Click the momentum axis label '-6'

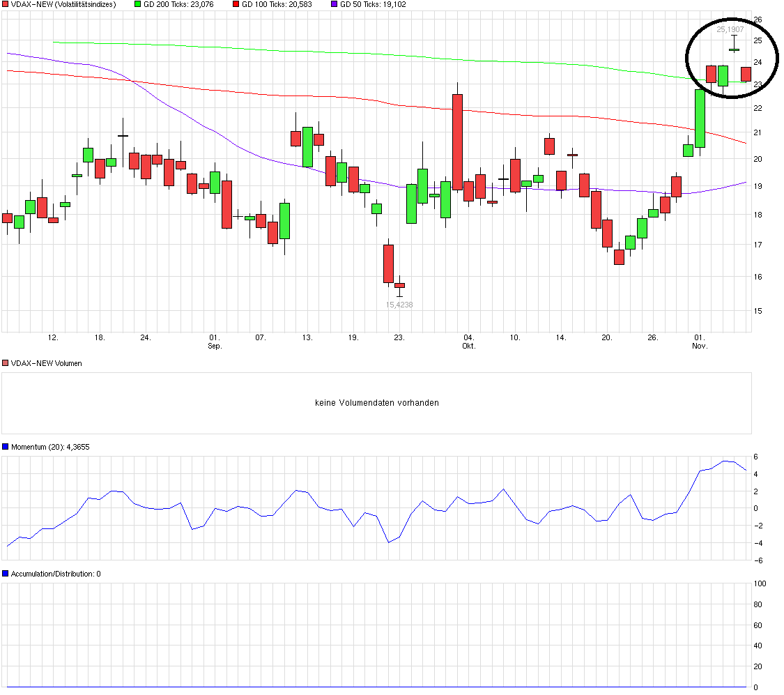(x=758, y=560)
